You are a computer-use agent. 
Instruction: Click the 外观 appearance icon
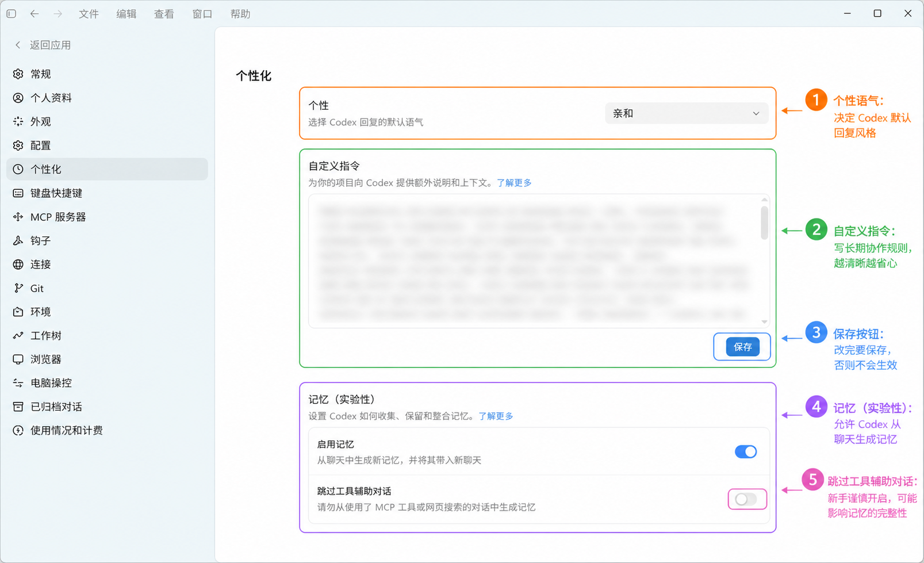[18, 121]
